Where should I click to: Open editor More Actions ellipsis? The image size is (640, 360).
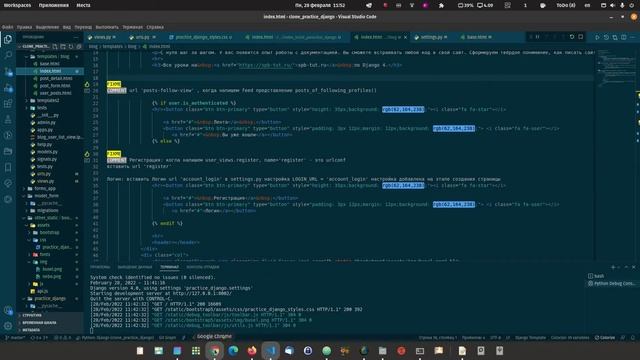[632, 37]
